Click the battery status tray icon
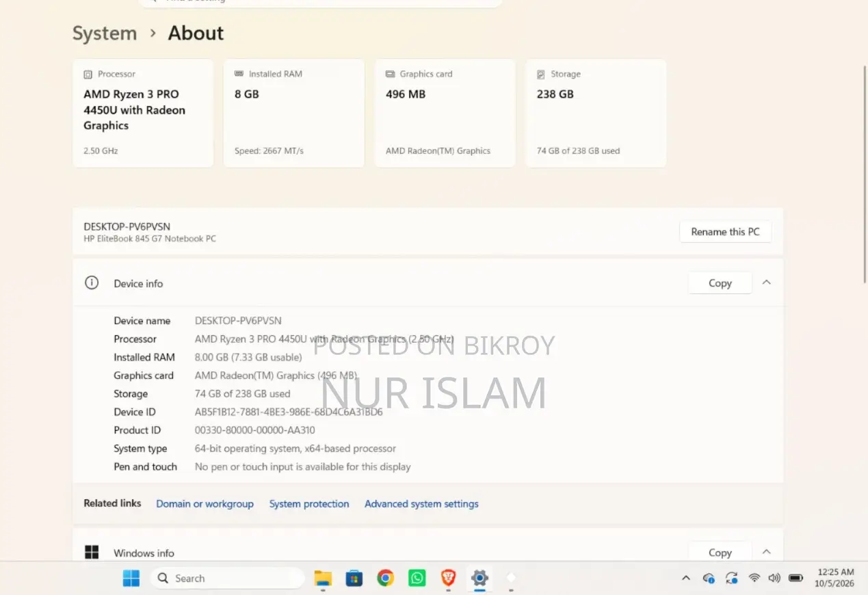This screenshot has width=868, height=595. [795, 578]
